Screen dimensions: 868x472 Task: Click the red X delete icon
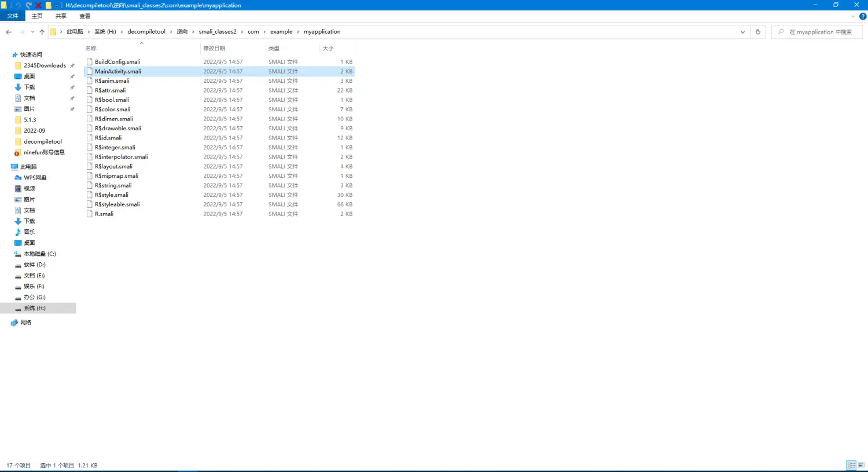[x=38, y=5]
